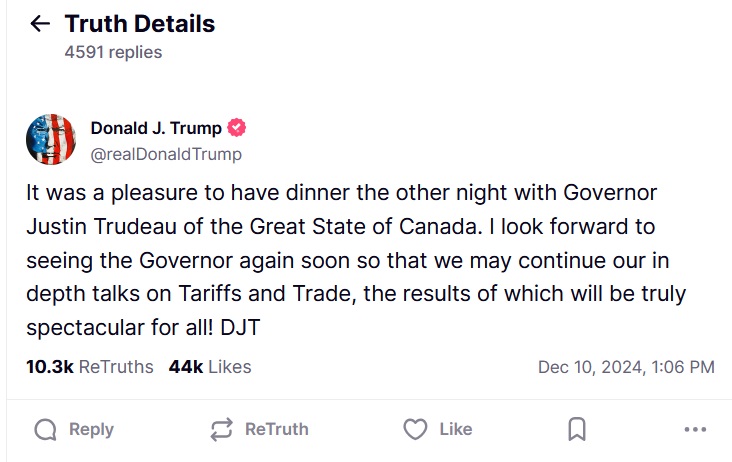Toggle the bookmark icon on this post

click(x=577, y=429)
